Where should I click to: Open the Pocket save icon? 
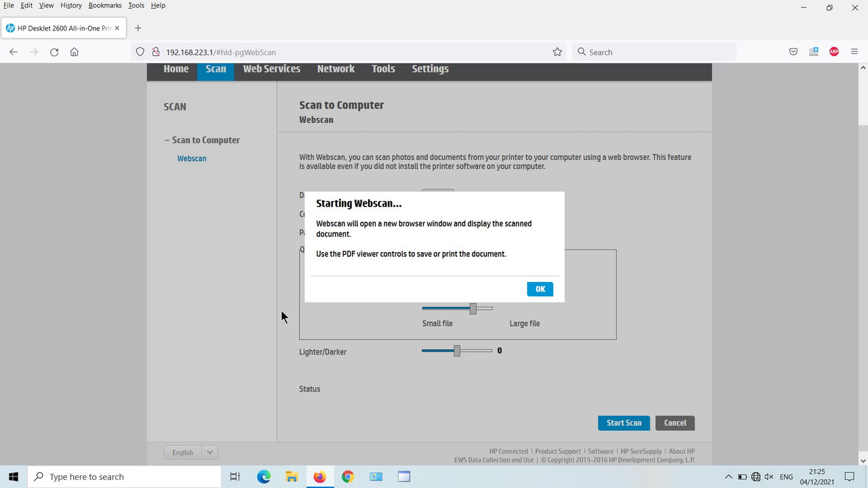[793, 52]
